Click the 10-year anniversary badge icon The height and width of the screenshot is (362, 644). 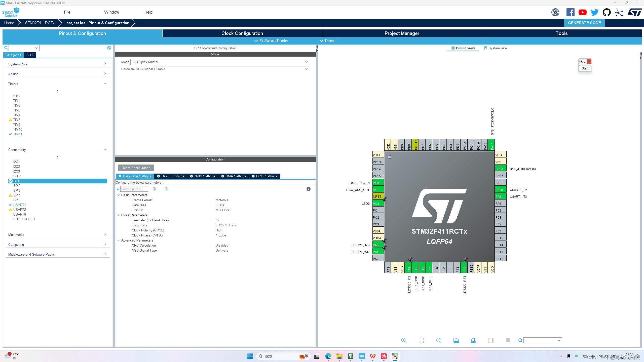555,12
